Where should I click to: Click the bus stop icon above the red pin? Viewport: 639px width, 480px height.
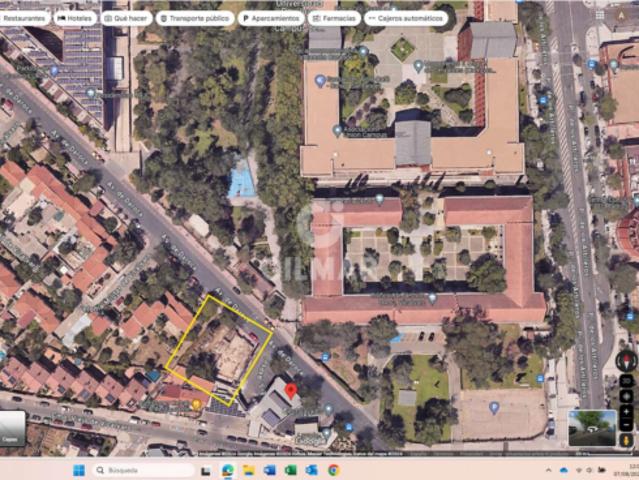click(x=325, y=358)
